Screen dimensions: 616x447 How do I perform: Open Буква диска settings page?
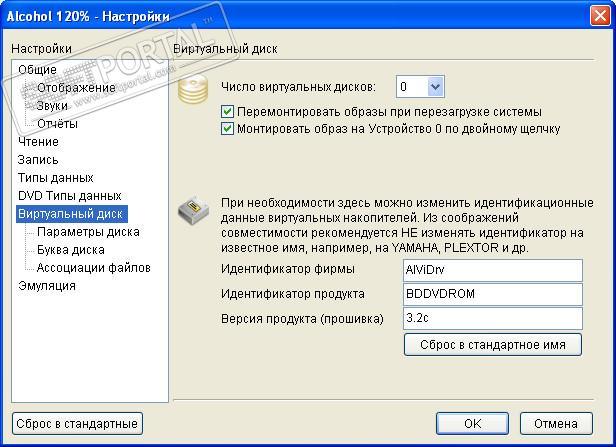pyautogui.click(x=71, y=250)
